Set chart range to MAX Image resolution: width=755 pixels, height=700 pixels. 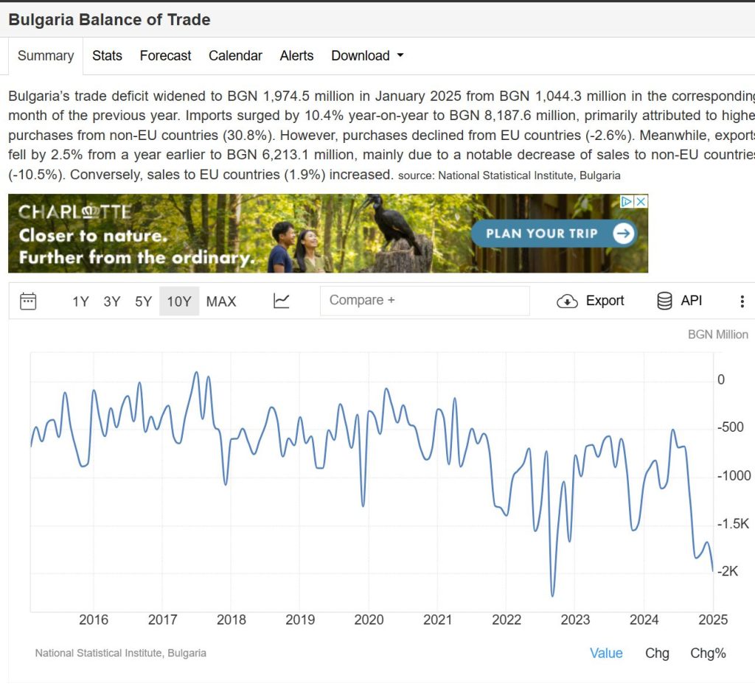[x=221, y=301]
